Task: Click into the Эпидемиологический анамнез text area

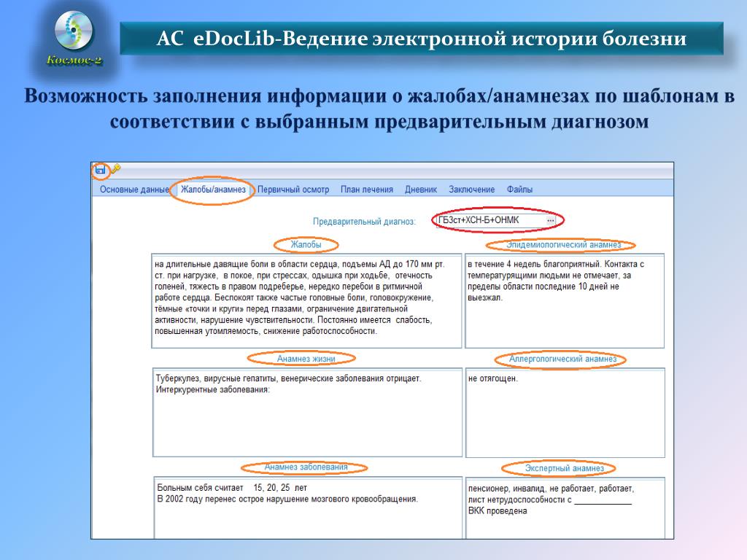Action: coord(565,300)
